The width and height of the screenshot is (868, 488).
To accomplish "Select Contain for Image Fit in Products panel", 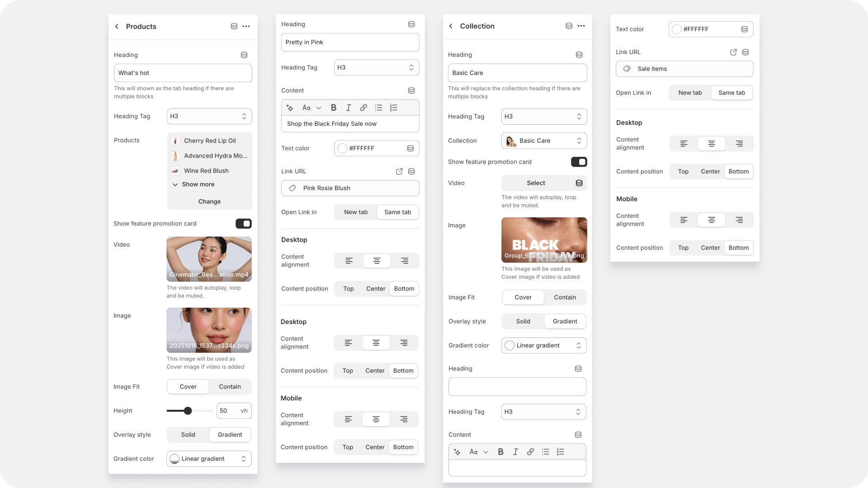I will [230, 387].
